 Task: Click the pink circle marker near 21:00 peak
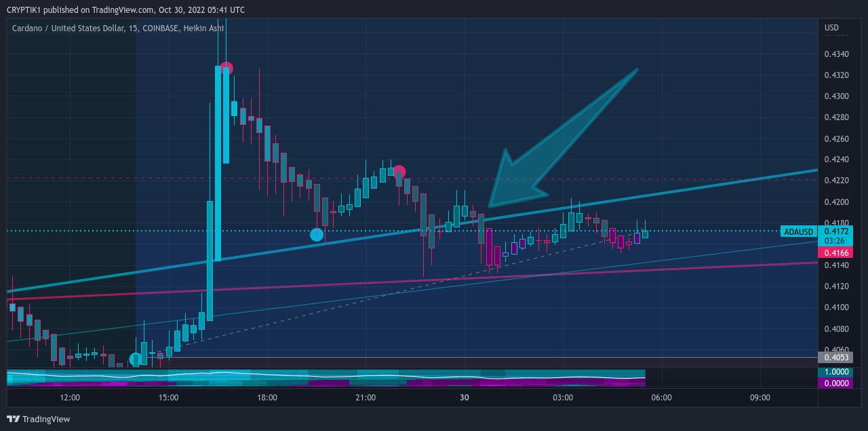click(399, 172)
